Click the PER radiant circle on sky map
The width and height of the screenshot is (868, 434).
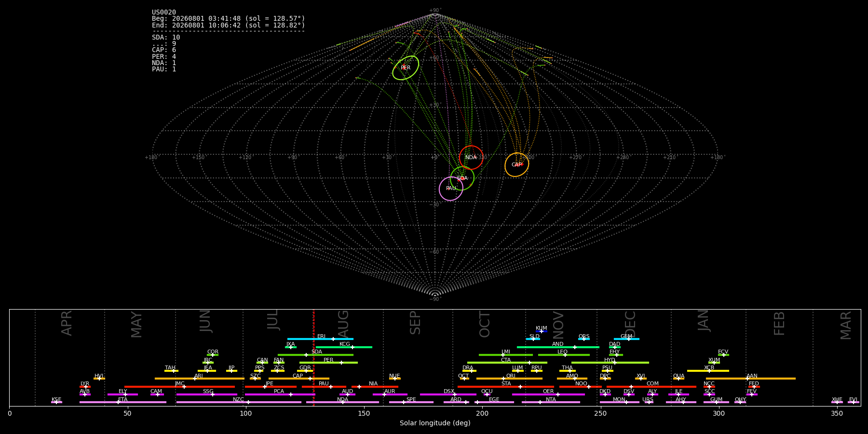click(x=406, y=68)
